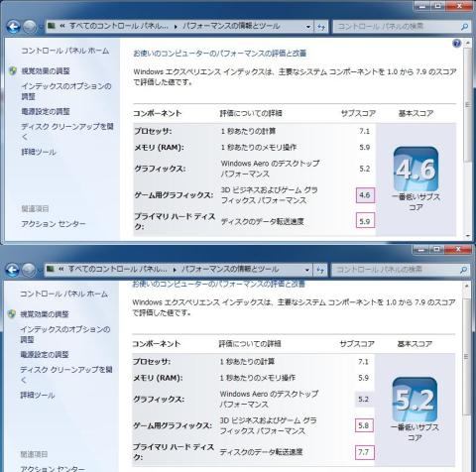476x472 pixels.
Task: Click the 5.2 base score badge
Action: click(415, 400)
